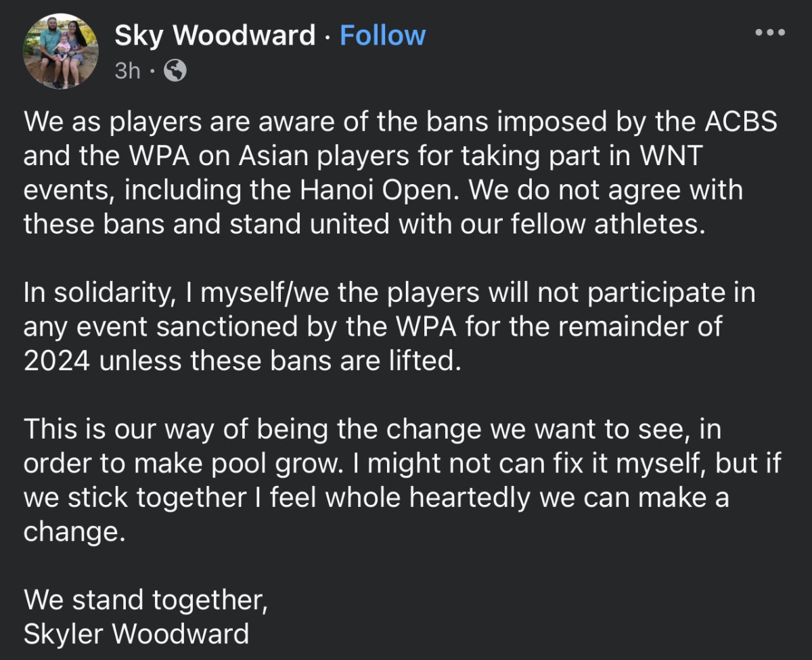Open the three-dot post options menu
This screenshot has width=812, height=660.
coord(771,32)
